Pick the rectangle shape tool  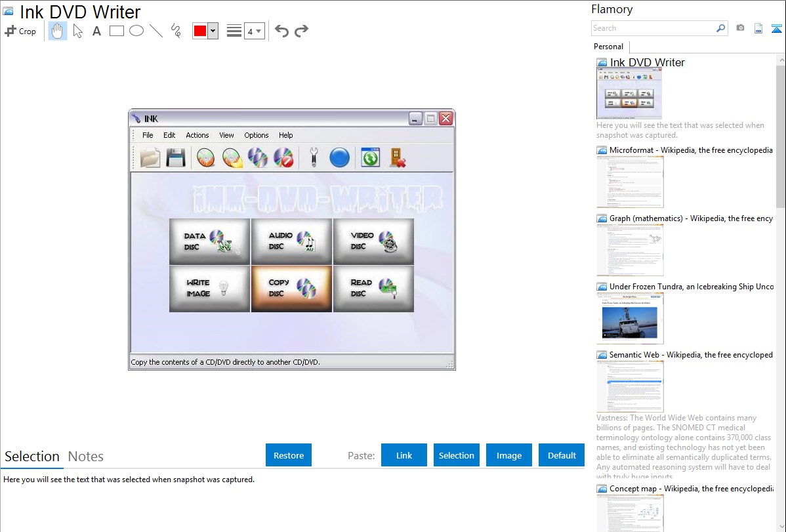pyautogui.click(x=116, y=31)
